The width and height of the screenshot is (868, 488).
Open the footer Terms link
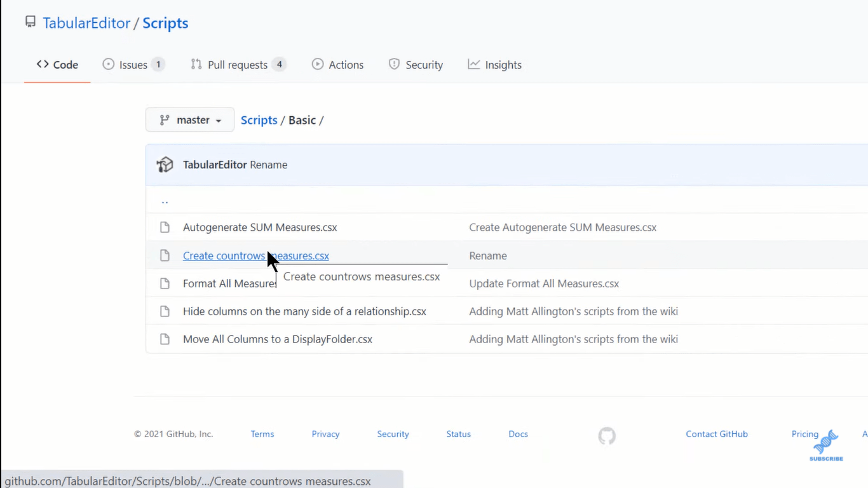(x=262, y=434)
